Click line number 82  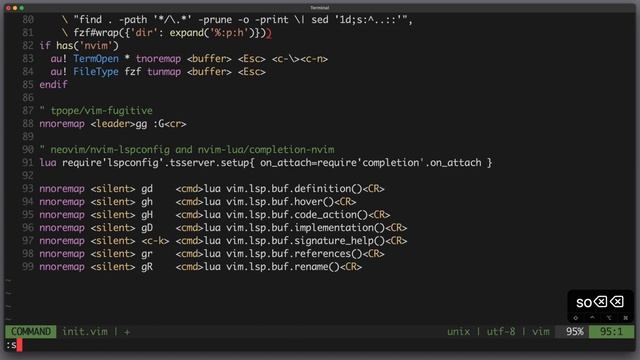[x=28, y=45]
